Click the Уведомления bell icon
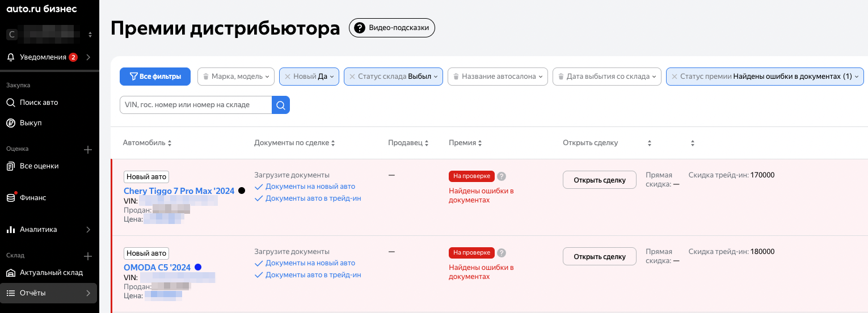868x313 pixels. [x=11, y=57]
